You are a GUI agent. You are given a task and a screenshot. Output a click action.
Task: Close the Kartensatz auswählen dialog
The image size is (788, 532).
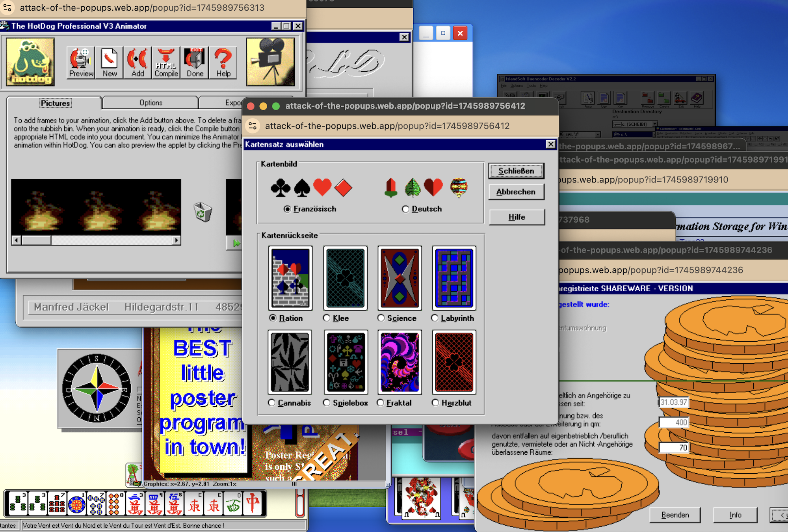point(550,144)
